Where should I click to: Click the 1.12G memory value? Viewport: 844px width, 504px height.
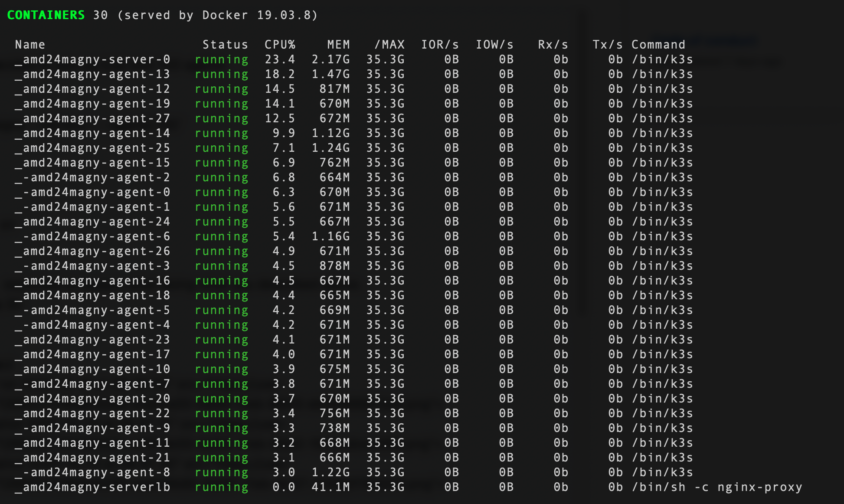(331, 133)
